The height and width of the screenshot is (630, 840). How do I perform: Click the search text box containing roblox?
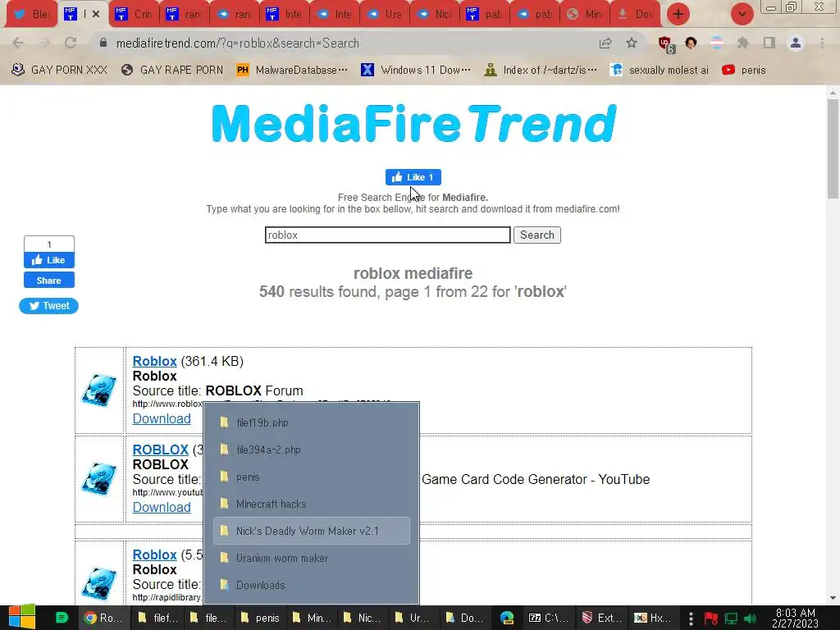pyautogui.click(x=387, y=235)
